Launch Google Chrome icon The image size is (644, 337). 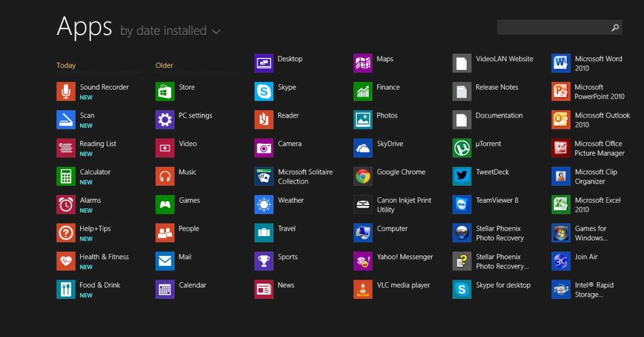(363, 176)
